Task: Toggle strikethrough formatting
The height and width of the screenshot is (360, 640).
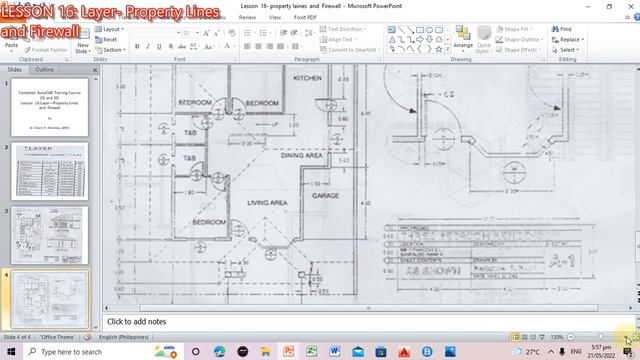Action: [182, 47]
